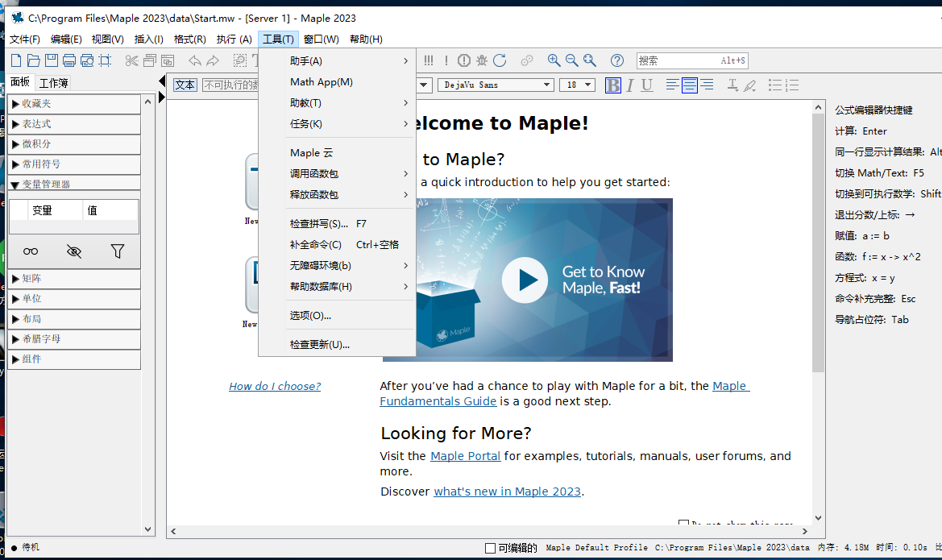Collapse the 变量管理器 palette
Viewport: 942px width, 560px height.
click(x=74, y=183)
